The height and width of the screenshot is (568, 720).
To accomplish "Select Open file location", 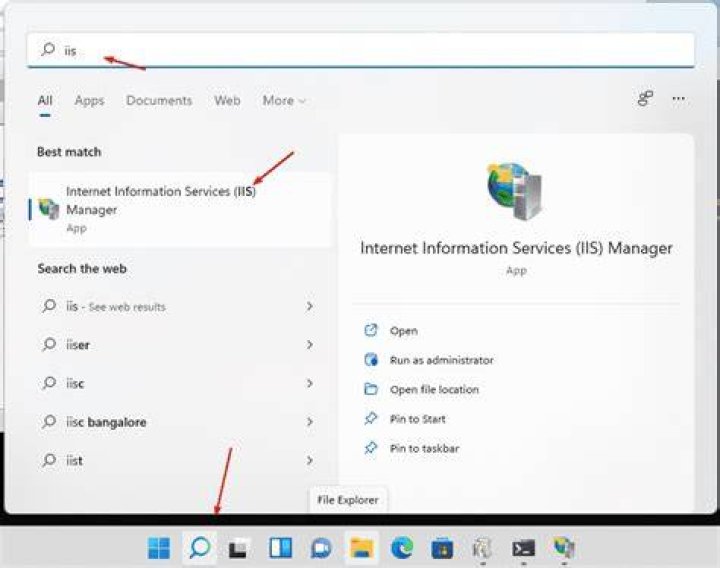I will [x=434, y=389].
